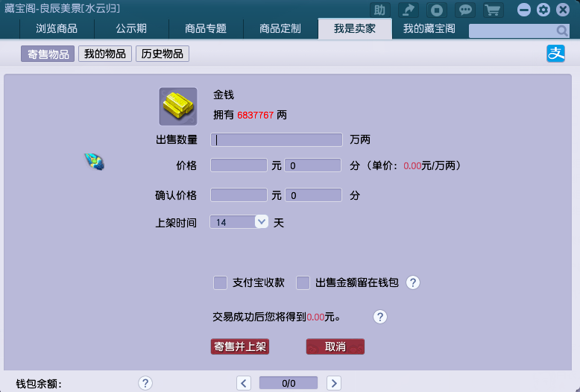580x392 pixels.
Task: Open the 我的藏宝阁 tab
Action: (429, 28)
